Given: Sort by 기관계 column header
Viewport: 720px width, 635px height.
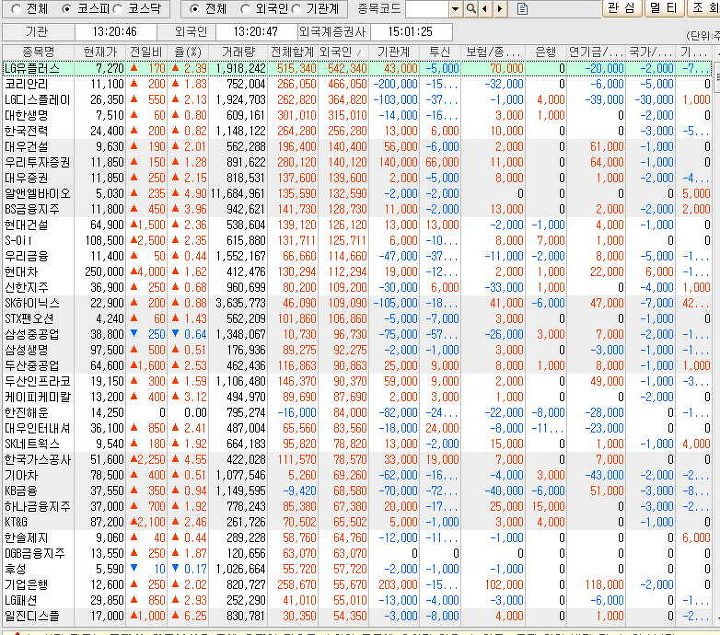Looking at the screenshot, I should click(x=394, y=52).
